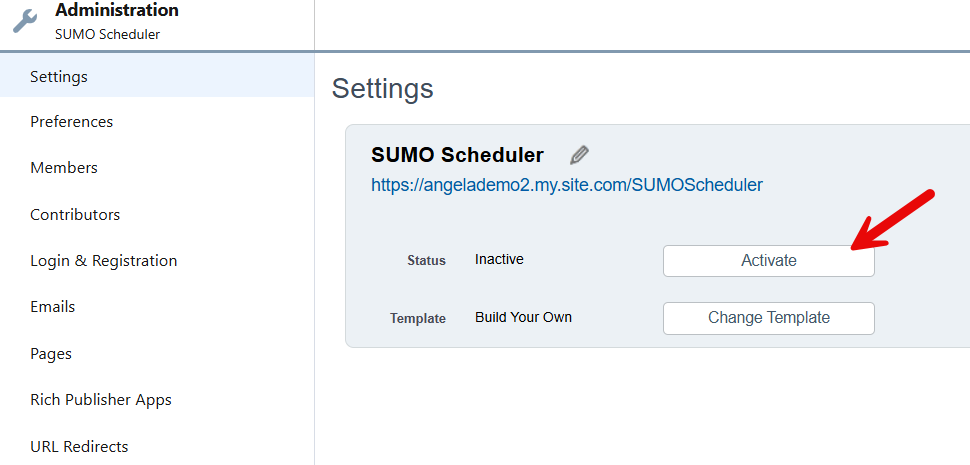
Task: Open the Settings section in sidebar
Action: 59,76
